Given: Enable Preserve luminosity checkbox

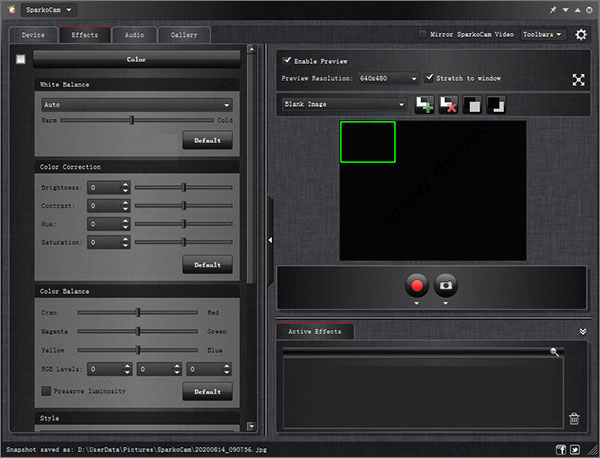Looking at the screenshot, I should 46,391.
